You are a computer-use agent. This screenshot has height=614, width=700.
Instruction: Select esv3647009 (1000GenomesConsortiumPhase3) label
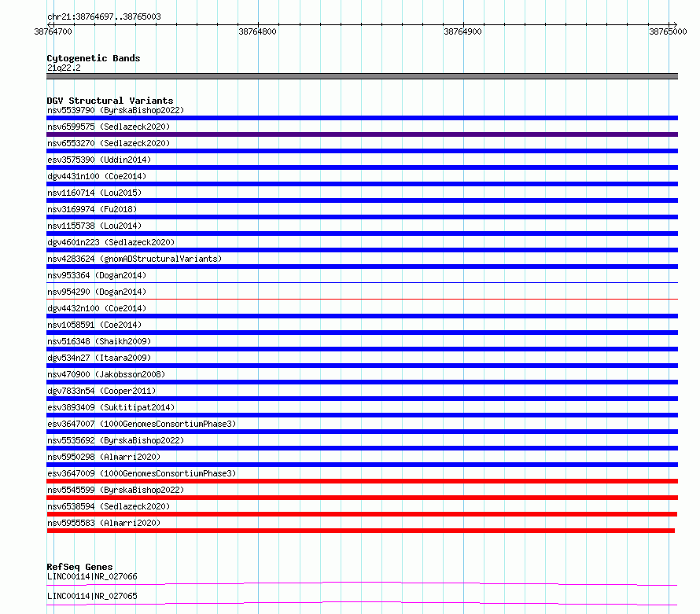pos(142,473)
